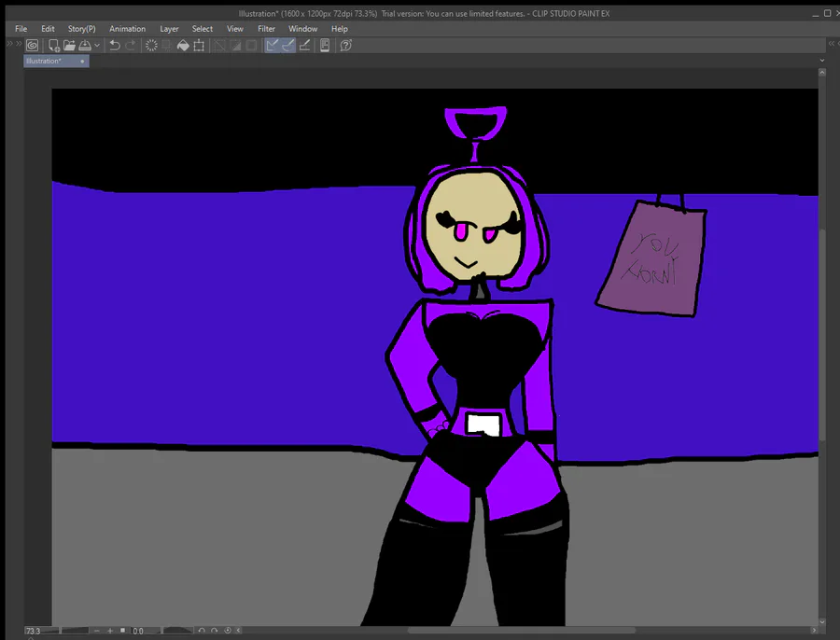Expand the right palette dock double-arrows
Screen dimensions: 840x640
[833, 44]
